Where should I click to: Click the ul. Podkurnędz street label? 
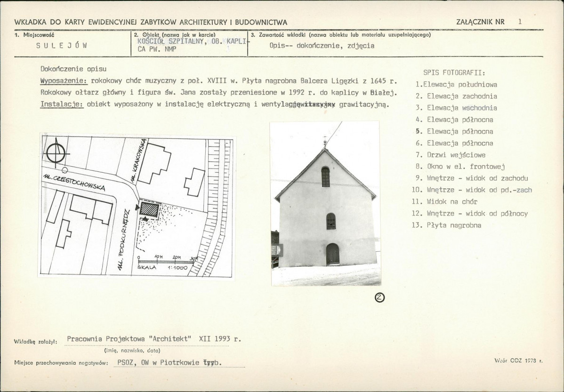coord(122,239)
